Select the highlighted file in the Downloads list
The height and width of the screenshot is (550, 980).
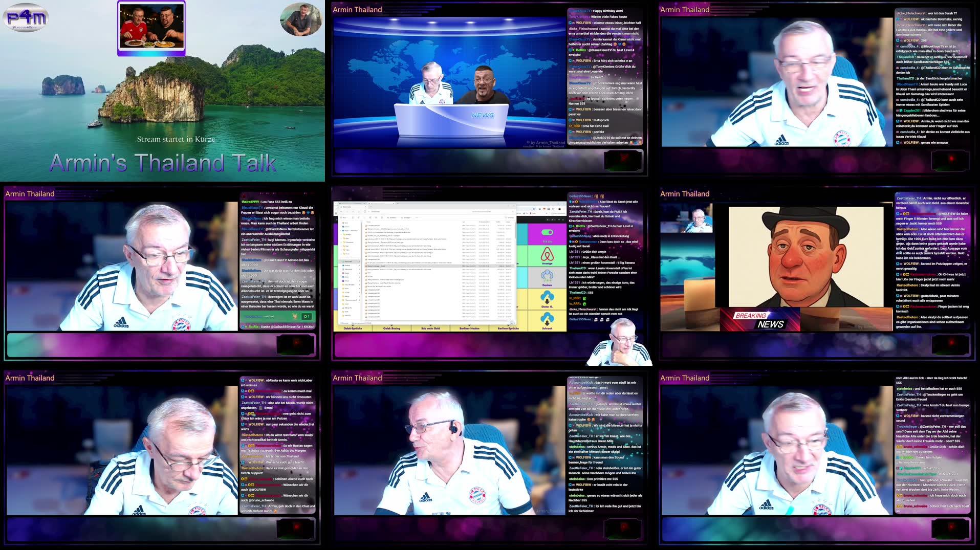[375, 266]
